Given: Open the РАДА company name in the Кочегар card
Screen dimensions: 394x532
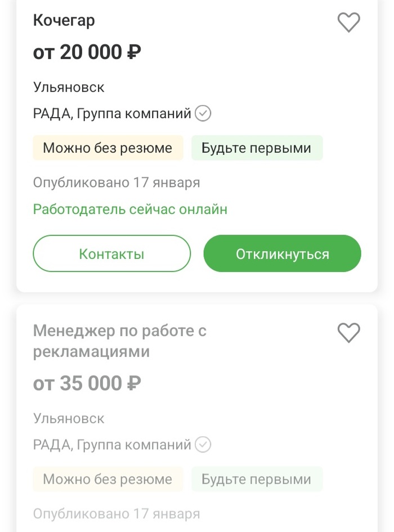Looking at the screenshot, I should click(x=112, y=114).
